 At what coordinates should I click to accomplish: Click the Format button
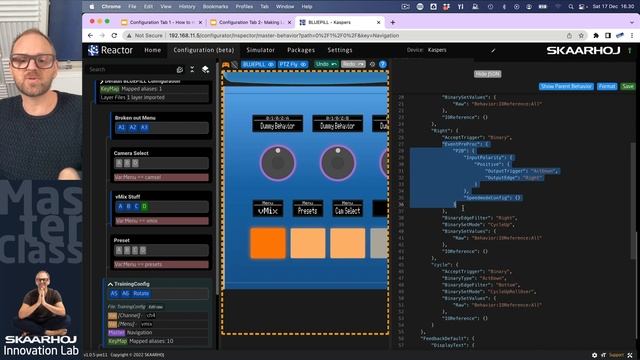coord(607,86)
